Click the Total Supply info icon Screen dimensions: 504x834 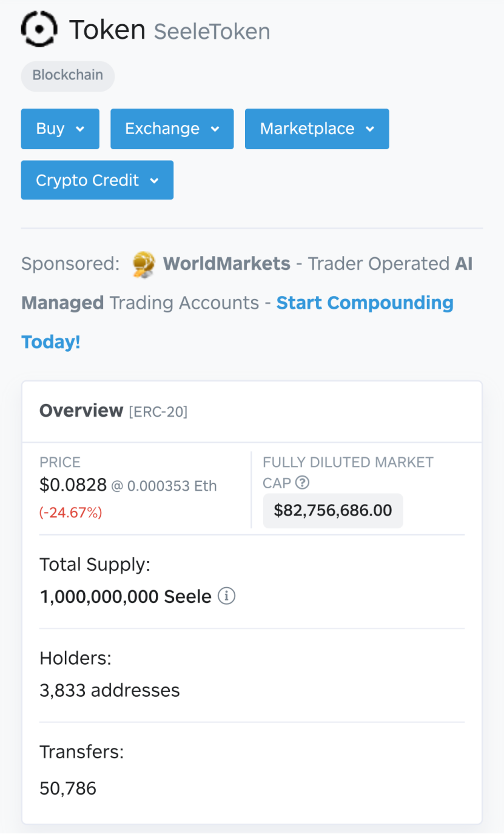[x=226, y=596]
